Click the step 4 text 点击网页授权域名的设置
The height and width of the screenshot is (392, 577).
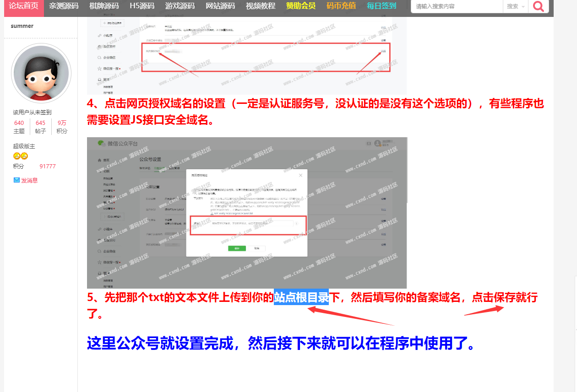pos(166,103)
